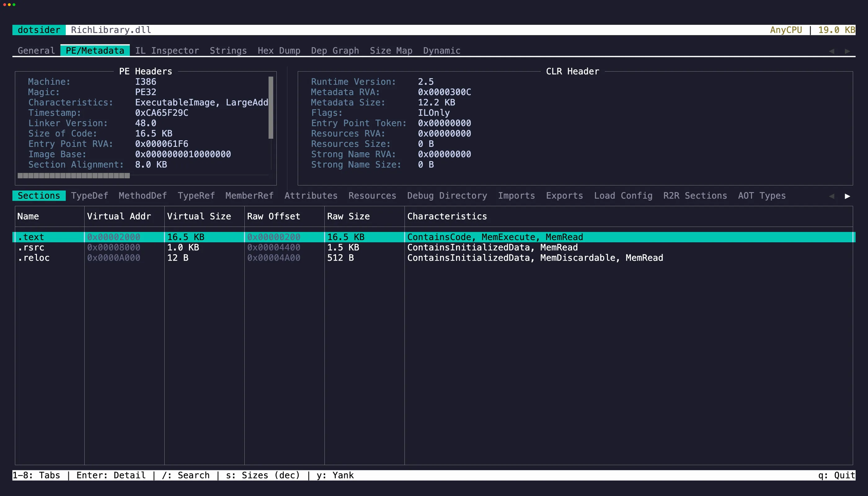Click the Metadata RVA value 0x0000300C

point(445,92)
